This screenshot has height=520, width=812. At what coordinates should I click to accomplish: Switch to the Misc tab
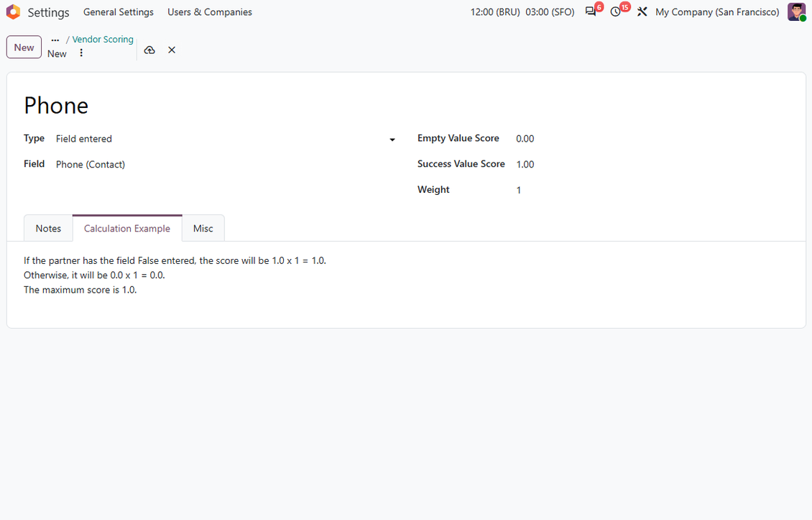203,229
